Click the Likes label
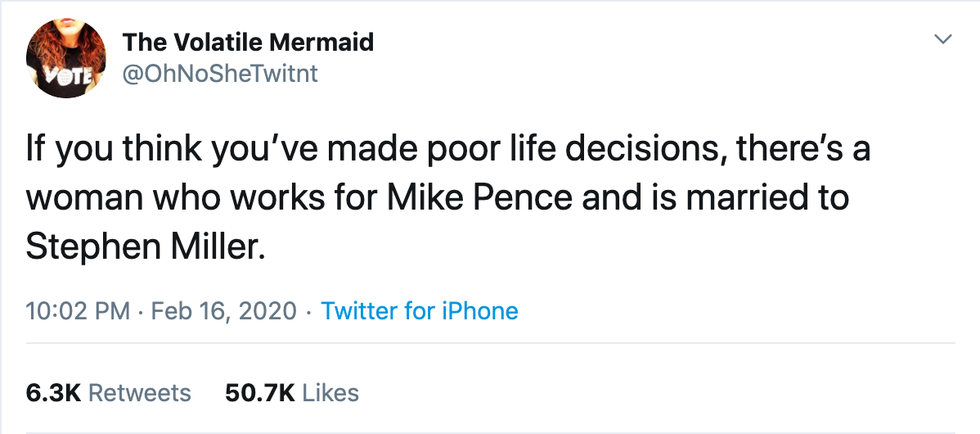Screen dimensions: 980x434 [x=331, y=392]
